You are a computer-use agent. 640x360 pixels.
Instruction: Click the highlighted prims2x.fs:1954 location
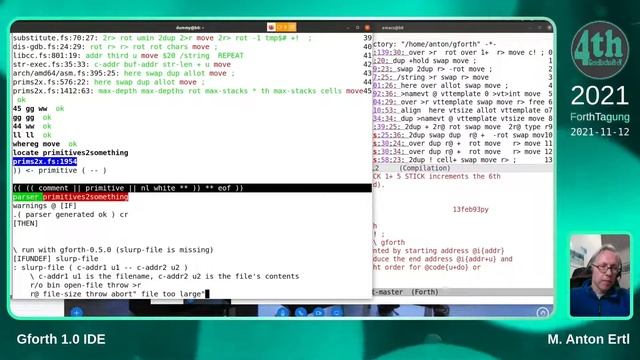pos(45,162)
